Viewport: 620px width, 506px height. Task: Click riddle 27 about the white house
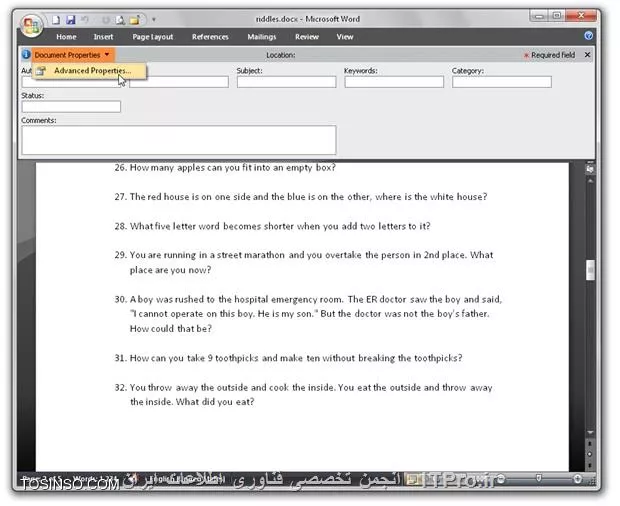tap(301, 197)
